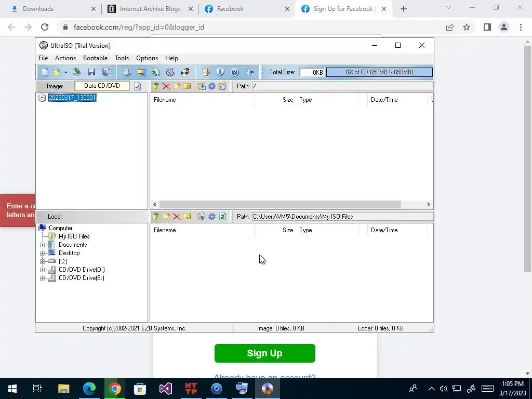Viewport: 532px width, 399px height.
Task: Open the recent files dropdown arrow beside Open
Action: click(x=65, y=72)
